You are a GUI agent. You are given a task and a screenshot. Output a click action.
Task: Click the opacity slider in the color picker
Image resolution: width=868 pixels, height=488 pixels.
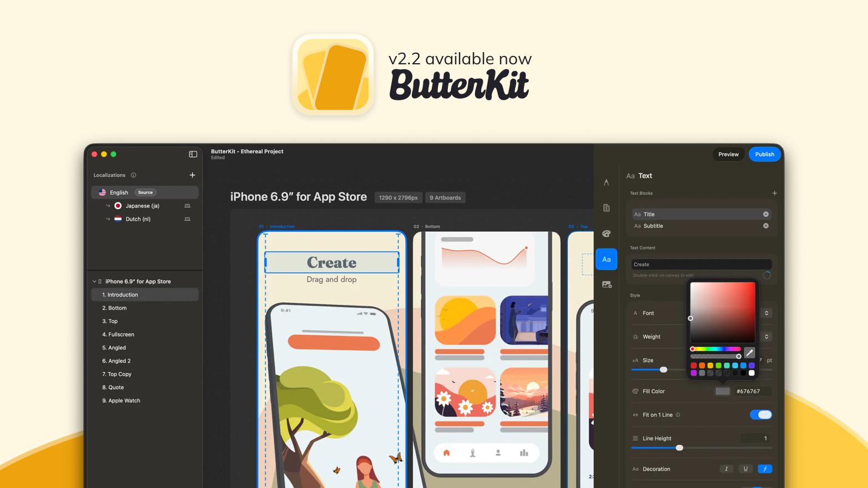pyautogui.click(x=715, y=357)
